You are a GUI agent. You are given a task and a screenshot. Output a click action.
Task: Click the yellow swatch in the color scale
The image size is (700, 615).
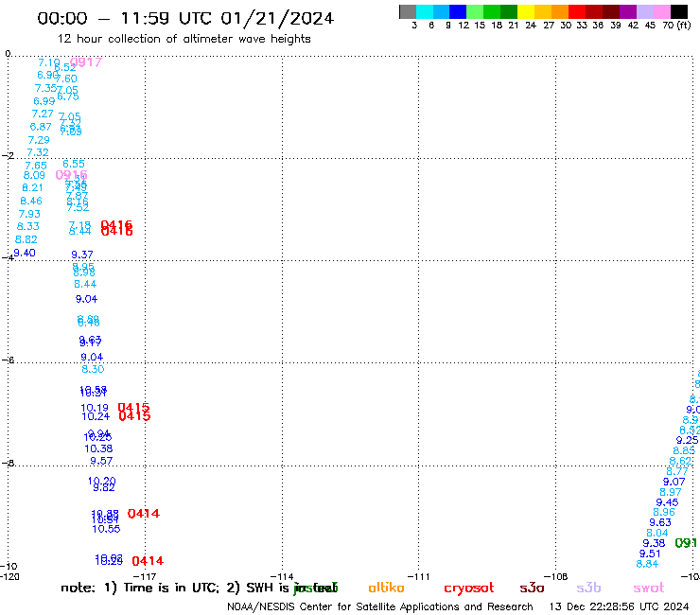pos(526,11)
